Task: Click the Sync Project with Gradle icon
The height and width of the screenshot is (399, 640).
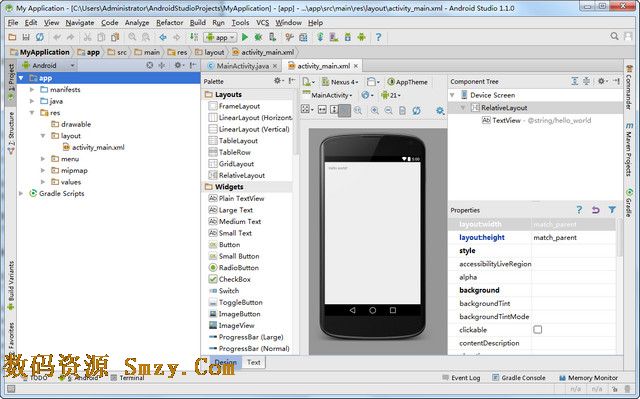Action: [x=320, y=38]
